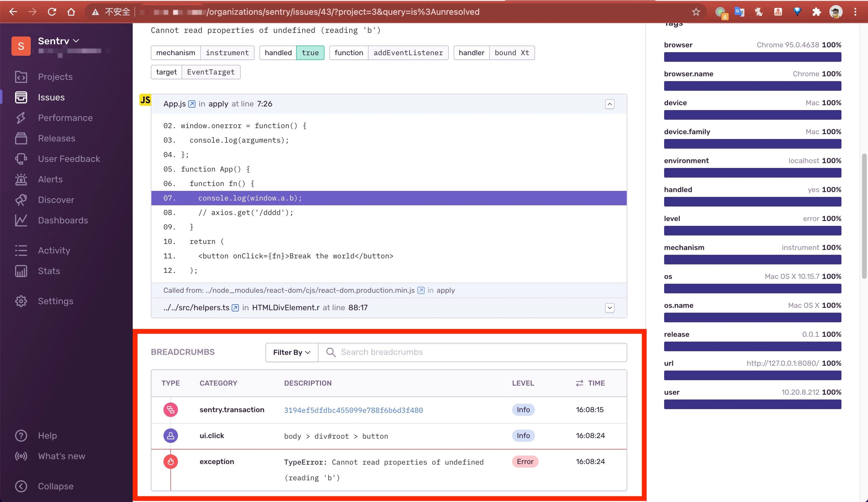Click the Discover telescope icon

[21, 200]
